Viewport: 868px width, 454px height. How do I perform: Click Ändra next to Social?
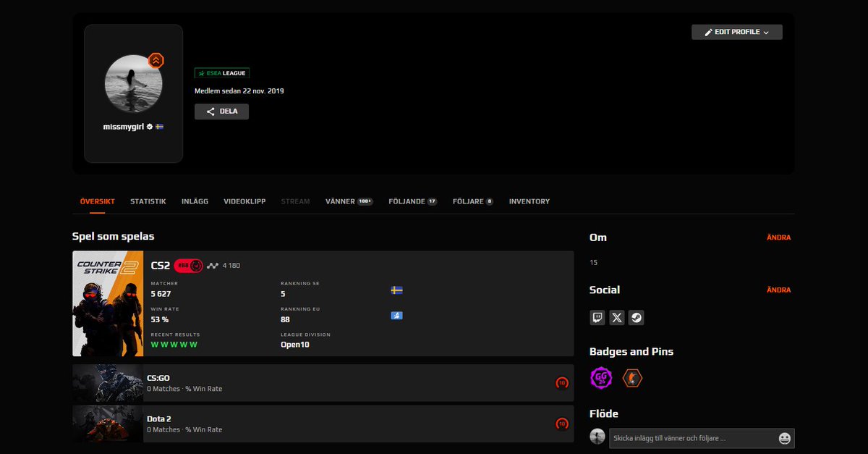point(779,290)
